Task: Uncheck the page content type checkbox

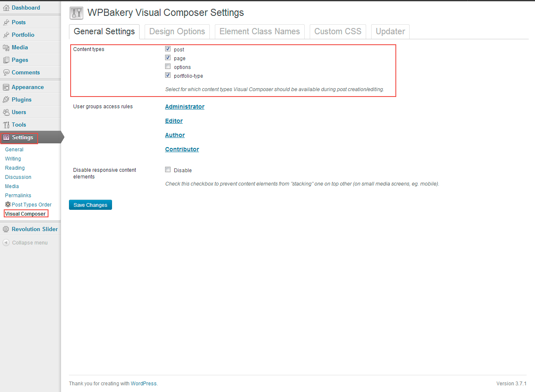Action: click(x=168, y=58)
